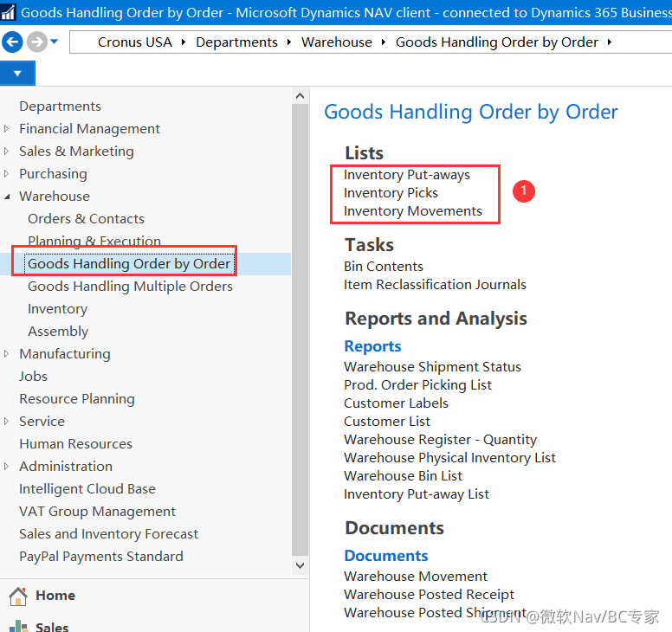
Task: Select Warehouse in the address bar breadcrumb
Action: (336, 42)
